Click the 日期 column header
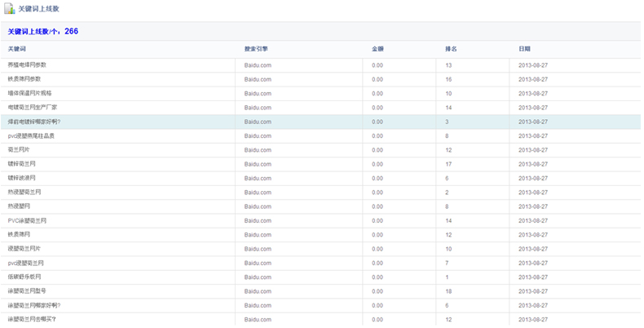 (524, 49)
